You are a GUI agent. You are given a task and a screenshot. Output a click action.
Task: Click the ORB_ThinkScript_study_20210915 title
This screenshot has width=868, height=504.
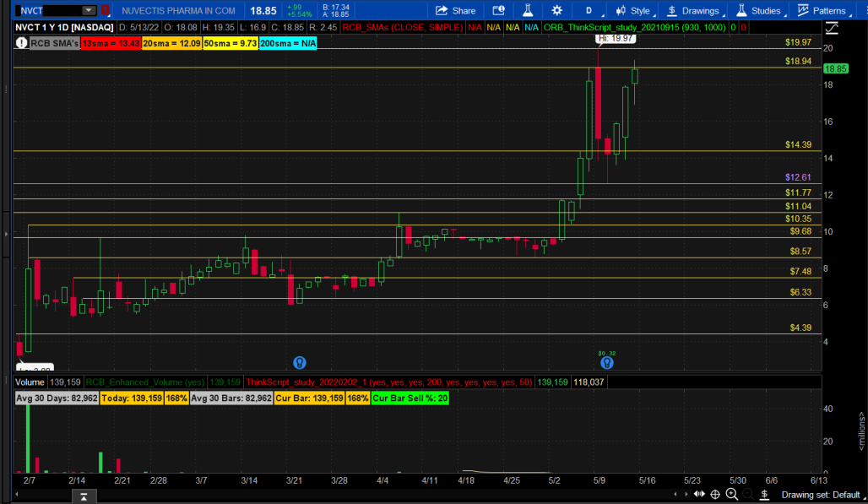click(635, 27)
